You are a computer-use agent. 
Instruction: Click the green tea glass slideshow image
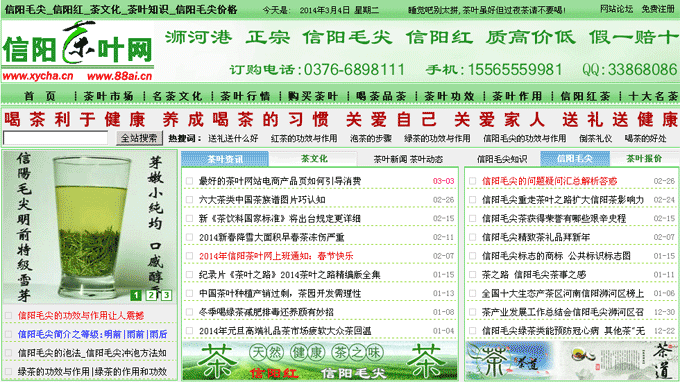pos(90,227)
